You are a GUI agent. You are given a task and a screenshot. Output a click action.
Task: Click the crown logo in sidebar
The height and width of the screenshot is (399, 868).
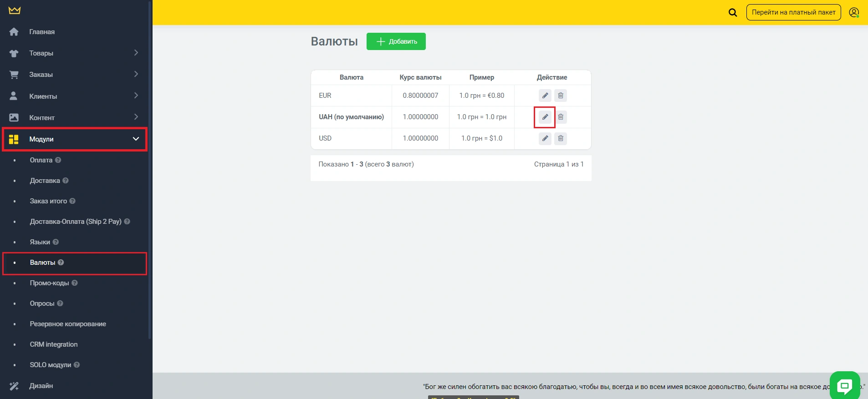15,10
